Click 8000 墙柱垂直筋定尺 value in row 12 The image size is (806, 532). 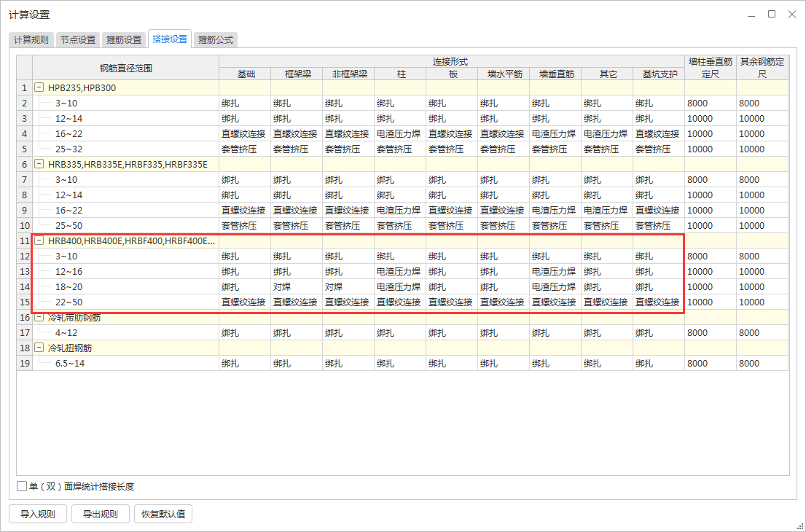pos(711,256)
